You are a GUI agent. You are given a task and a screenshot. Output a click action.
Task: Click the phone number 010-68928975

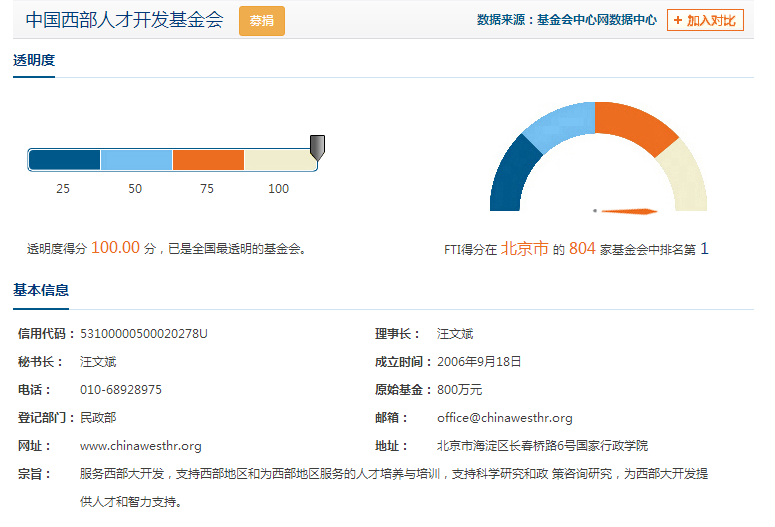click(121, 390)
